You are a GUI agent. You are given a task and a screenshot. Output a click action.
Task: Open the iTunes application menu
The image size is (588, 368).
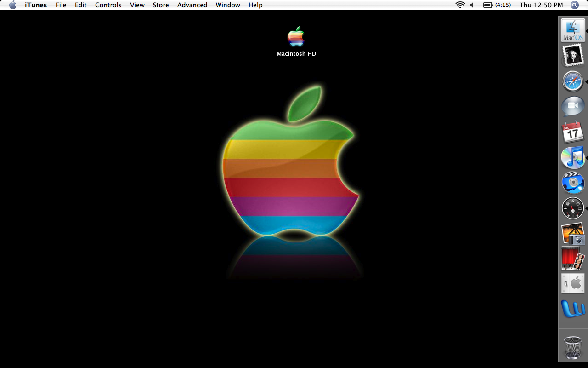36,5
